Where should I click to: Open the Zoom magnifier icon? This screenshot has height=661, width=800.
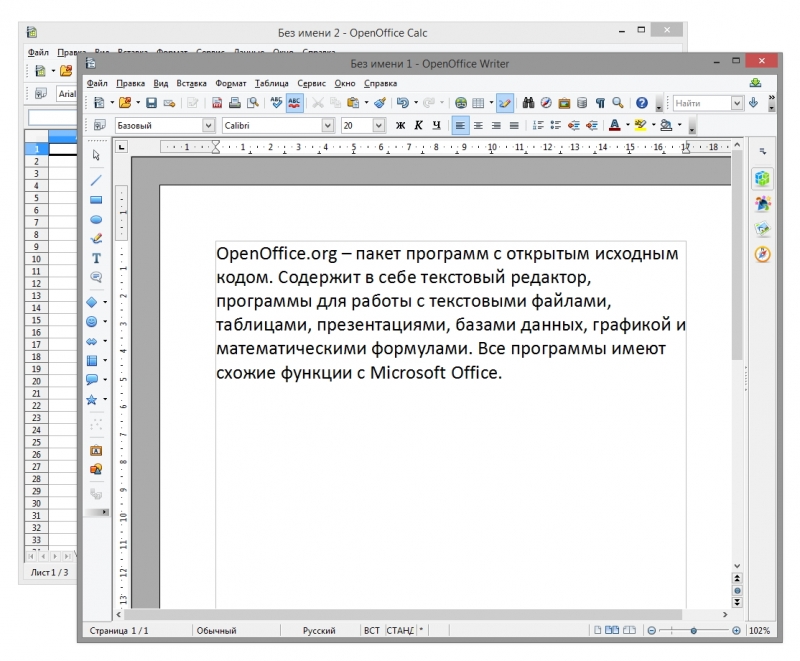(x=618, y=103)
